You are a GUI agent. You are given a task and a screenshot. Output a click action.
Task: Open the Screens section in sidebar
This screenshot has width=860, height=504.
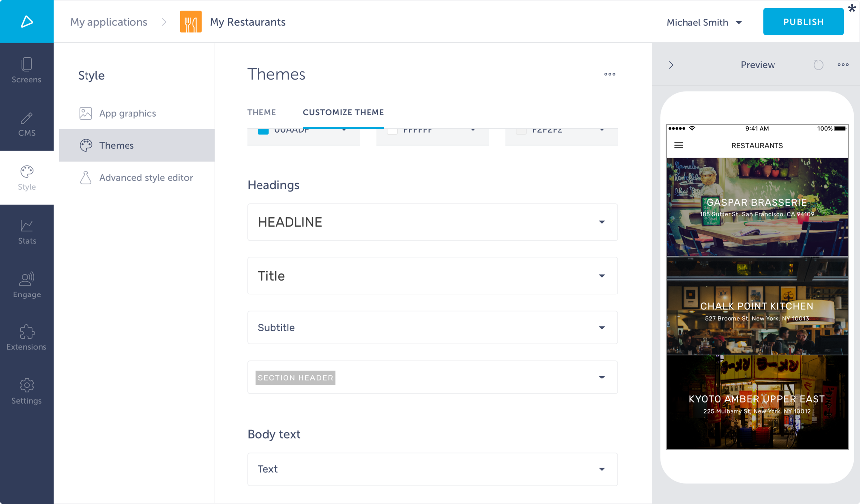pos(27,70)
